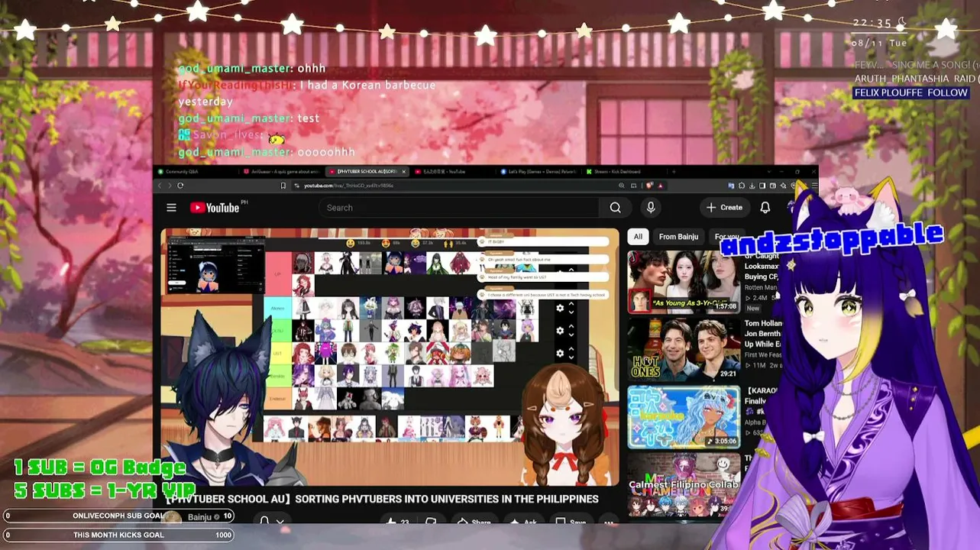Go forward with the browser forward arrow
The image size is (980, 550).
pyautogui.click(x=170, y=186)
